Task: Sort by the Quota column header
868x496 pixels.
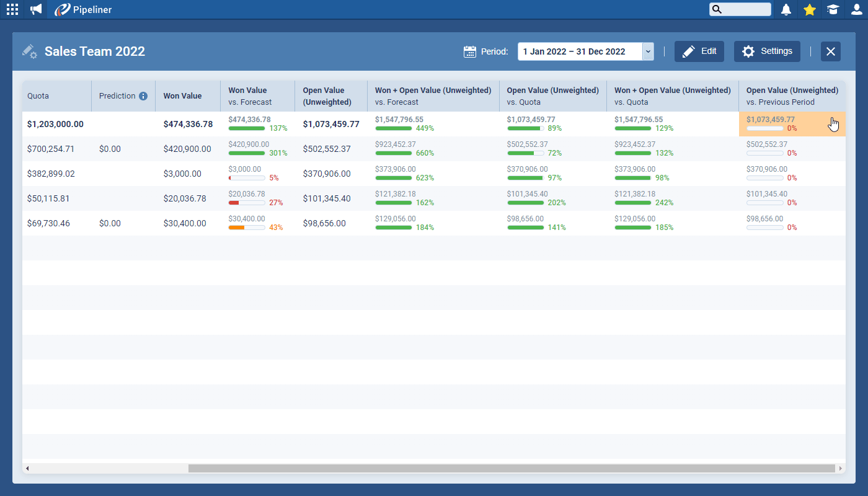Action: 38,95
